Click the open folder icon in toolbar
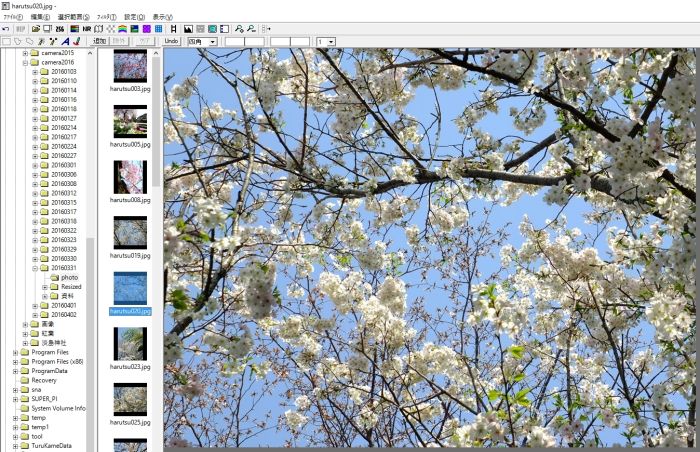This screenshot has width=700, height=452. pyautogui.click(x=35, y=29)
